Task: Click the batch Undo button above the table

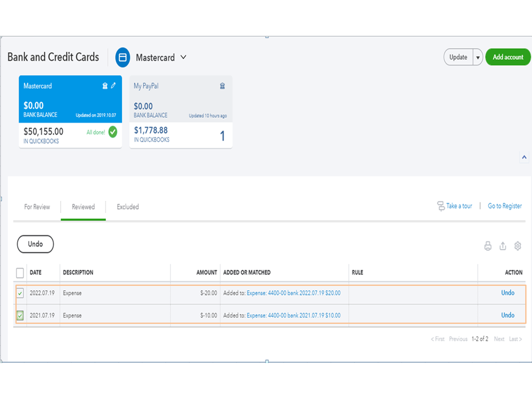Action: [35, 244]
